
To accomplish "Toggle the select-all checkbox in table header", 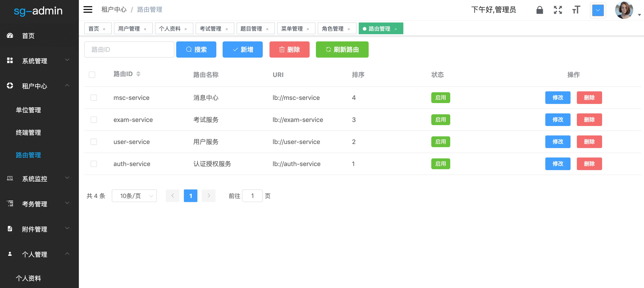I will [x=92, y=75].
